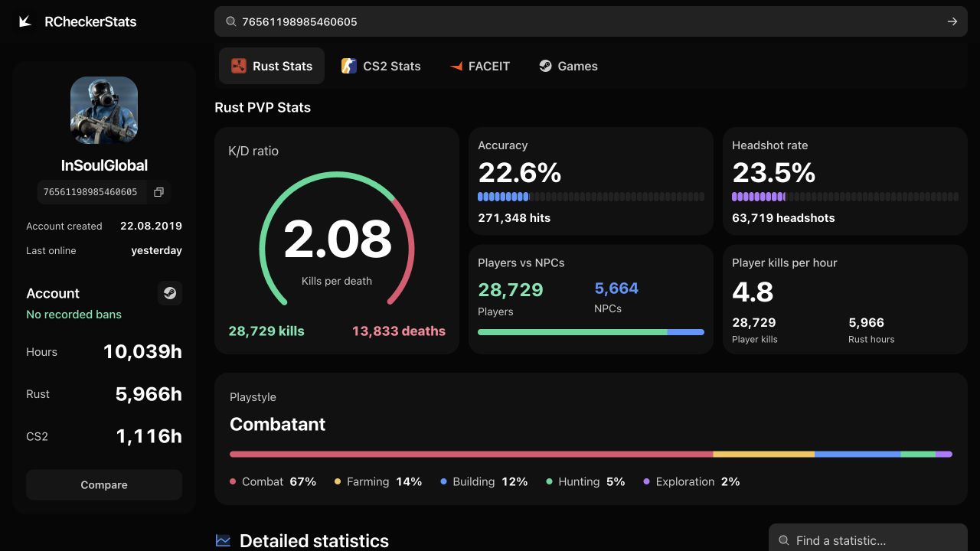This screenshot has width=980, height=551.
Task: Click the red Combat legend dot
Action: [x=233, y=481]
